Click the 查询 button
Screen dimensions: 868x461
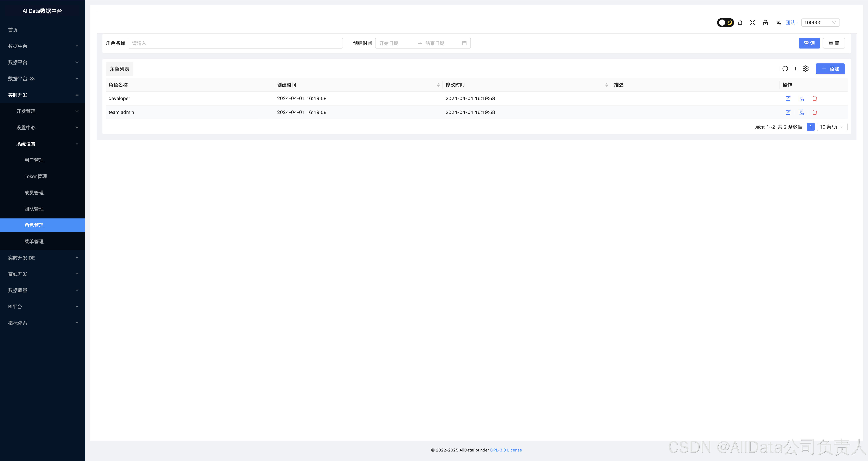tap(809, 43)
